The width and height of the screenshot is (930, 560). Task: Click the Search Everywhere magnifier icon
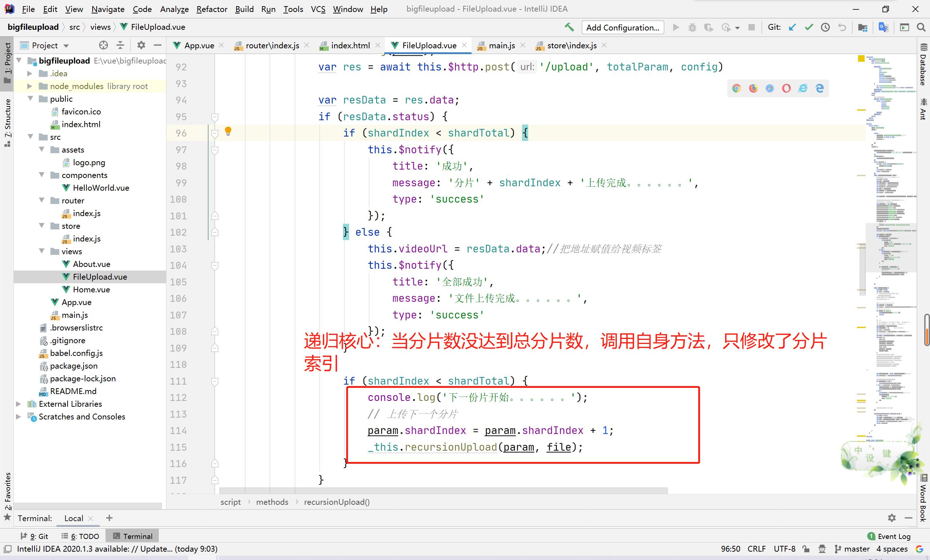[x=921, y=27]
